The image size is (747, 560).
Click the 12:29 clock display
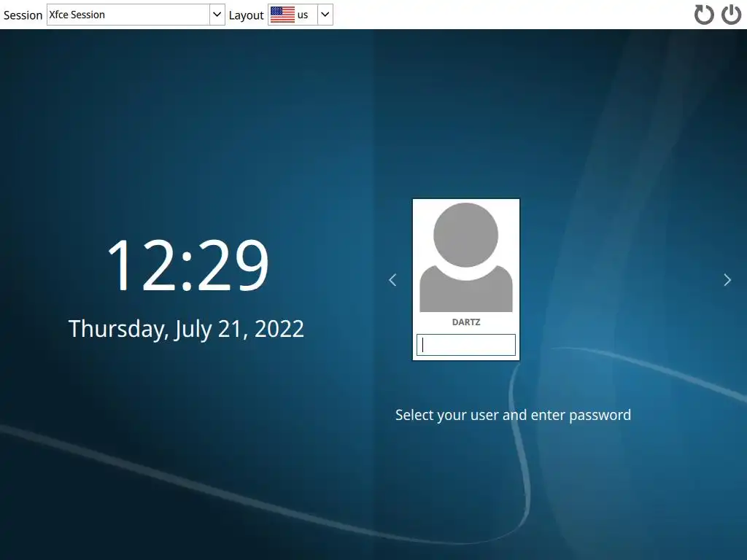click(x=188, y=265)
